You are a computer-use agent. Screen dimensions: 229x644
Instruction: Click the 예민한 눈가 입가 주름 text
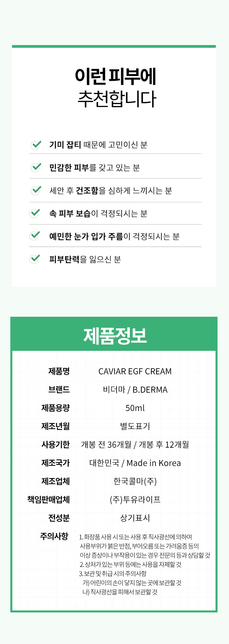(86, 236)
